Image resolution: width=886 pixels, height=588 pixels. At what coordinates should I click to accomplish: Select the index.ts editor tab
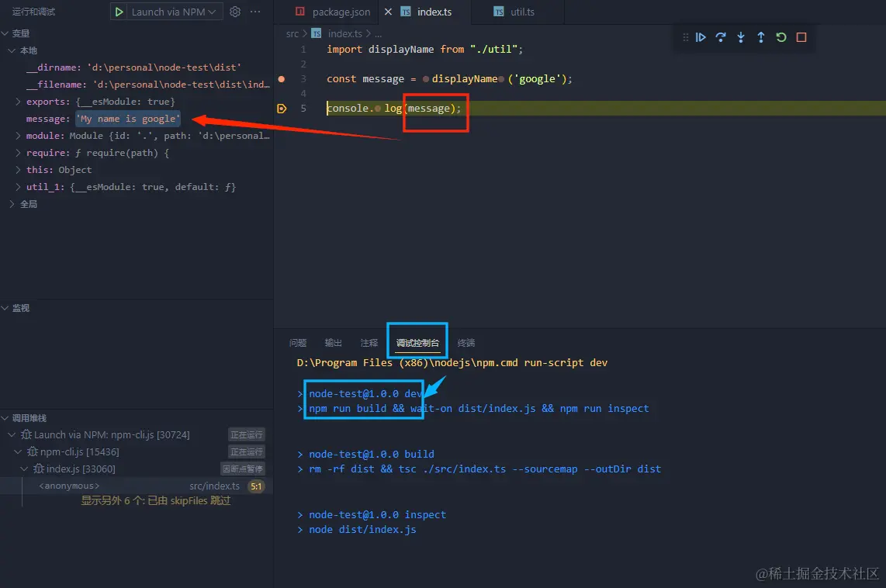(434, 12)
